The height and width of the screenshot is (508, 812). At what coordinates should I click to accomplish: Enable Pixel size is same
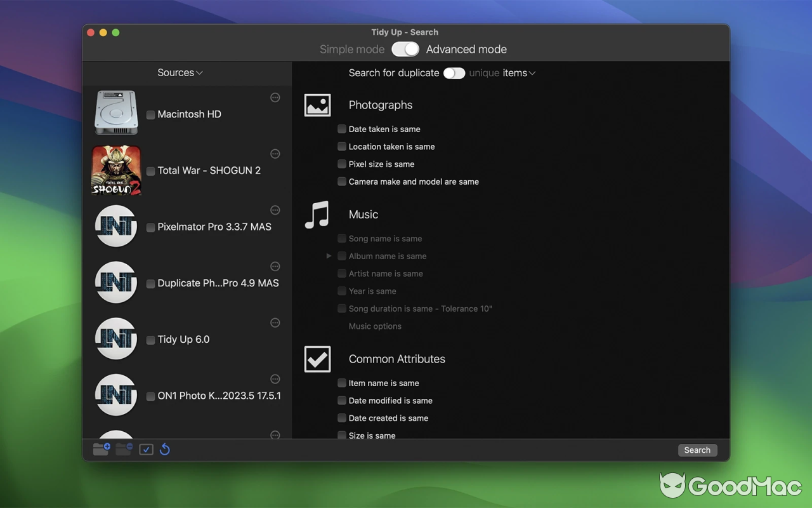pyautogui.click(x=341, y=164)
